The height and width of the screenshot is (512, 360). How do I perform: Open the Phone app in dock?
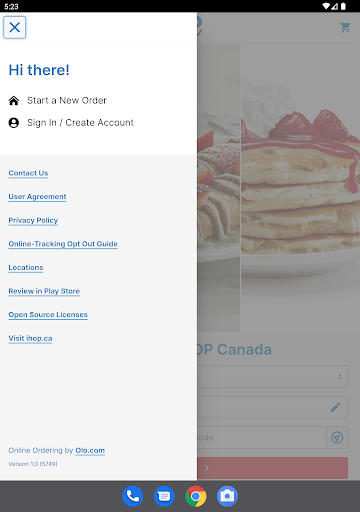(133, 496)
